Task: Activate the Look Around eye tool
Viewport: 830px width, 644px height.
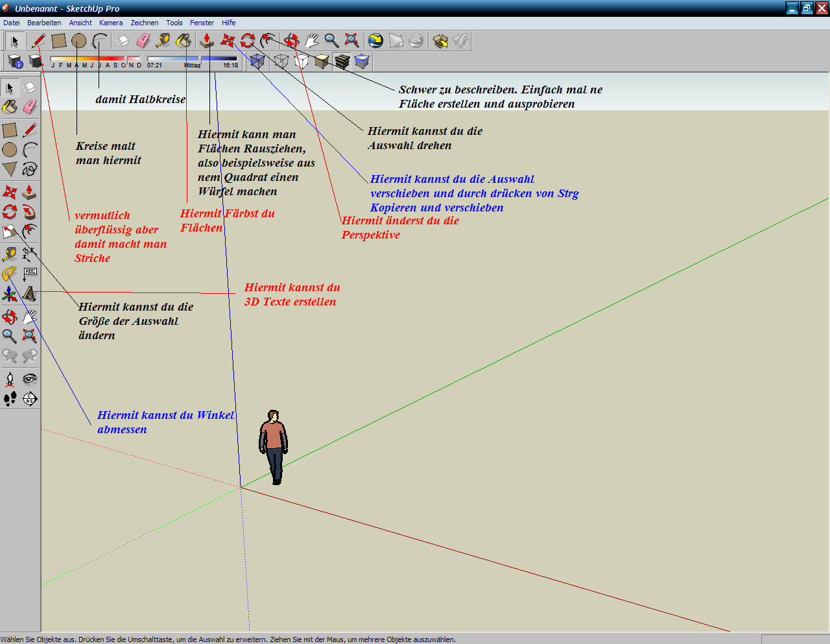Action: pyautogui.click(x=30, y=379)
